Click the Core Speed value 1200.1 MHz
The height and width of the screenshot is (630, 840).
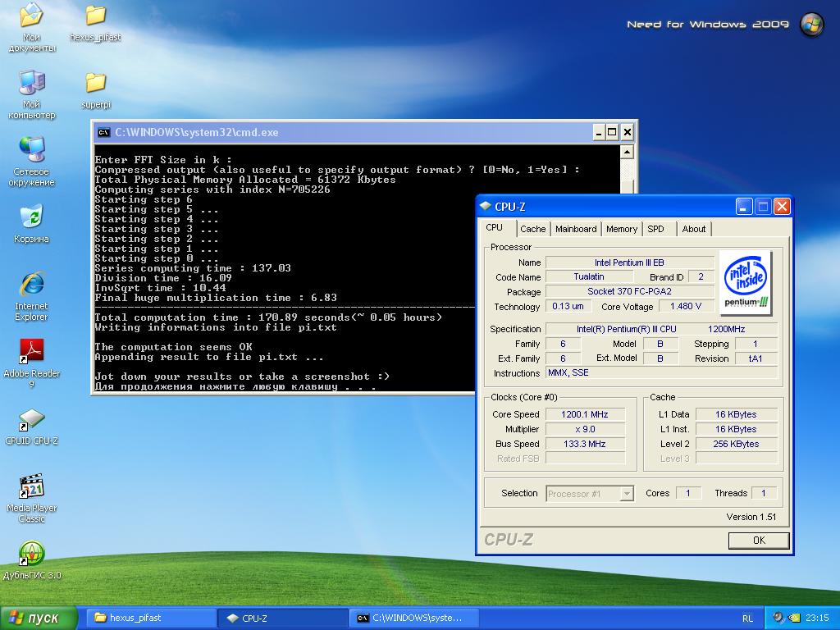585,414
